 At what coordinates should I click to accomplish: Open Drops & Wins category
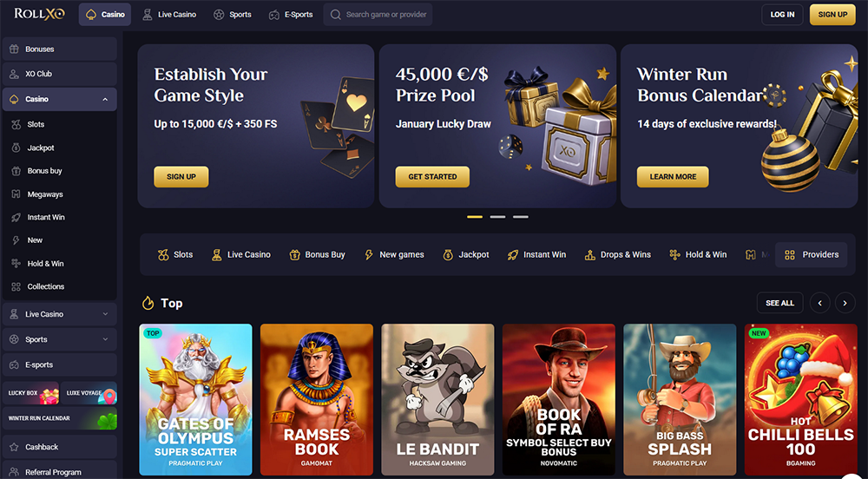click(618, 254)
